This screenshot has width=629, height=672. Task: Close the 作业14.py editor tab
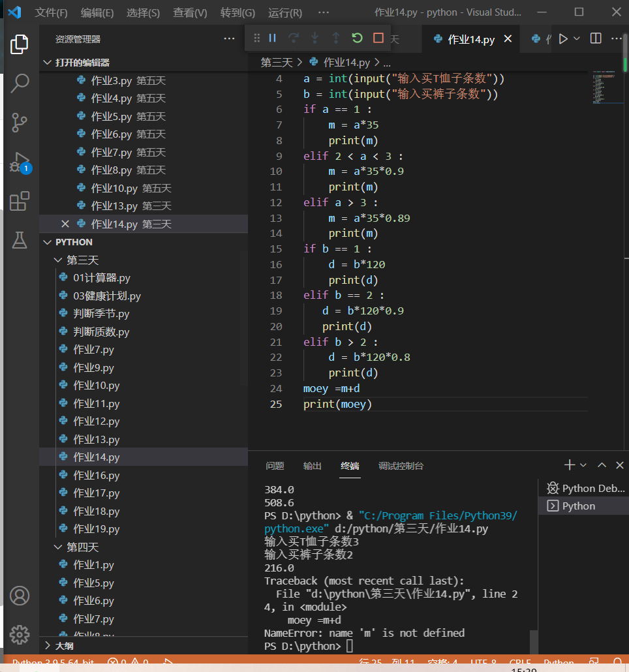508,39
